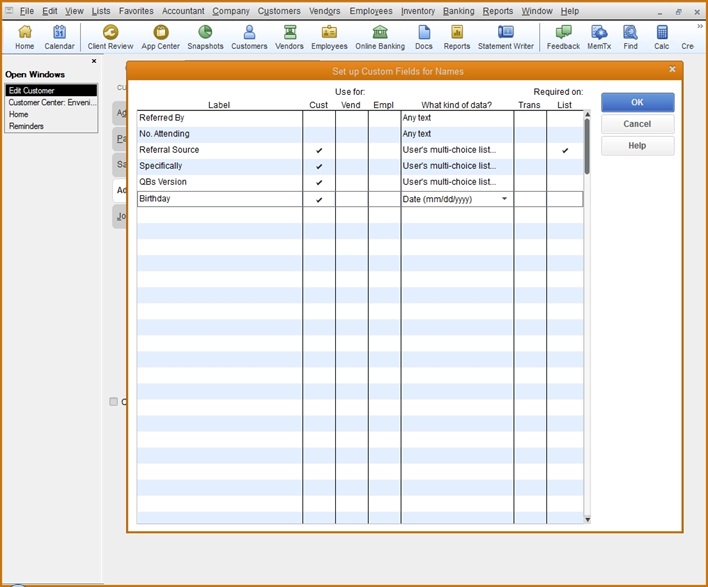This screenshot has height=587, width=708.
Task: Open the Calc calculator icon
Action: pos(661,37)
